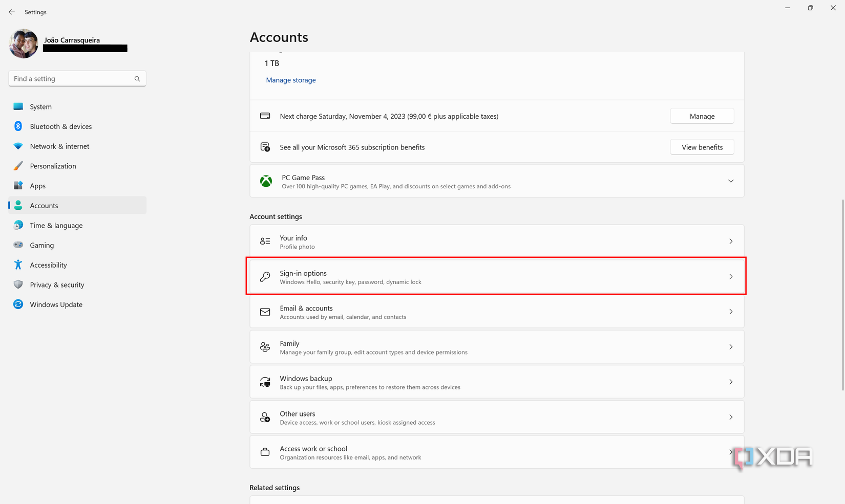Screen dimensions: 845x504
Task: Open Family settings chevron arrow
Action: (x=731, y=347)
